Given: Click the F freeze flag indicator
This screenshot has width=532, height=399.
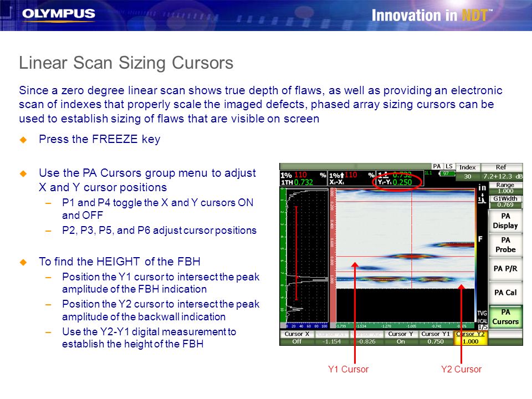Looking at the screenshot, I should pyautogui.click(x=480, y=239).
